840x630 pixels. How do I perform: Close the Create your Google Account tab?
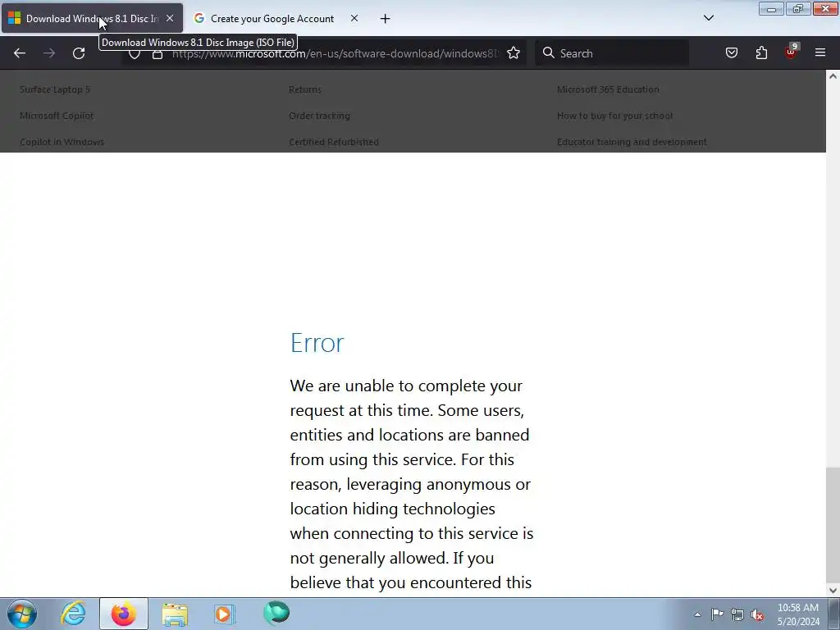[x=354, y=18]
